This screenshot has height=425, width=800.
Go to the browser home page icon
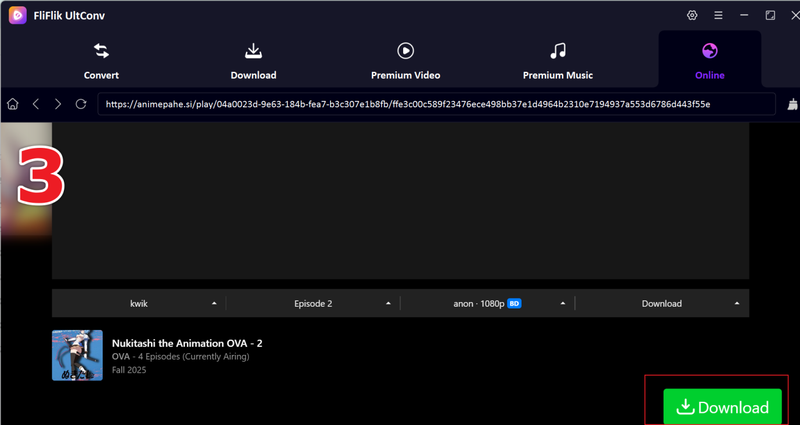(13, 104)
